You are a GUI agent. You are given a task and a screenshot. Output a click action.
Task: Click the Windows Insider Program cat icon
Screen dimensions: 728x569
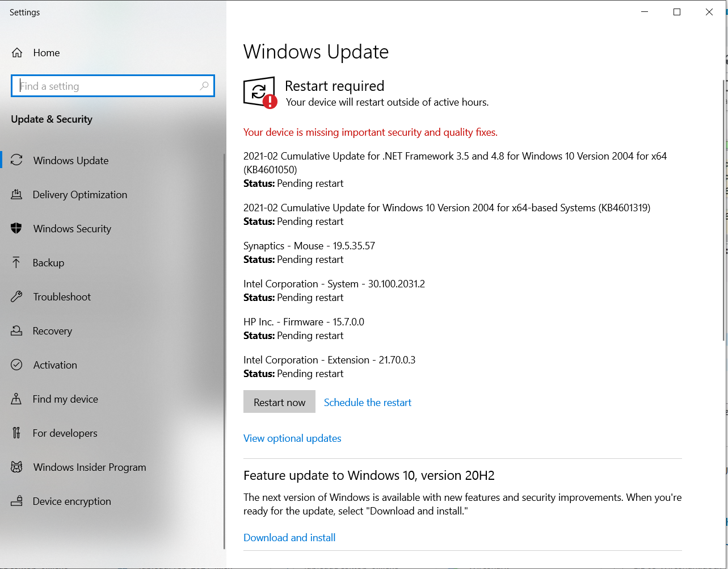tap(16, 467)
